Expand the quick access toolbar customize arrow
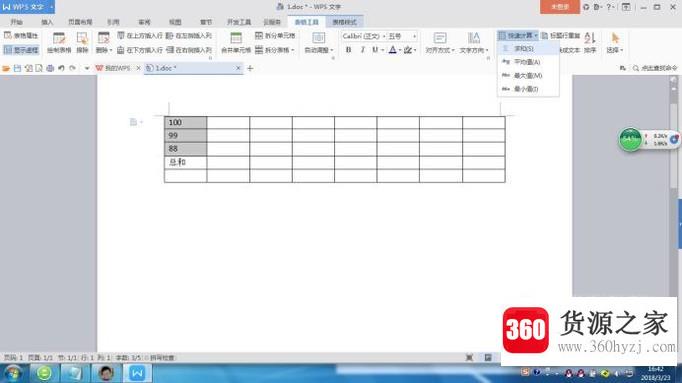682x383 pixels. tap(87, 68)
